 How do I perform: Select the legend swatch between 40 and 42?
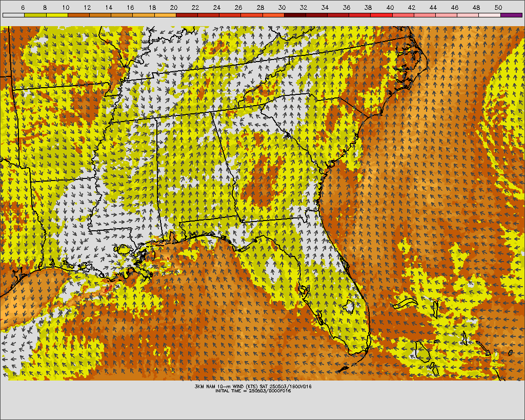coord(403,15)
